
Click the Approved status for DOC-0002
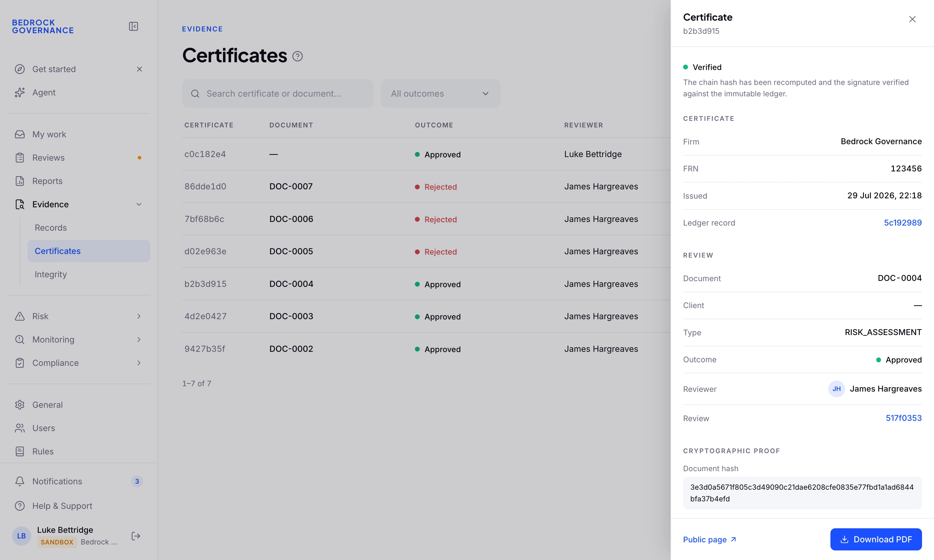[438, 349]
